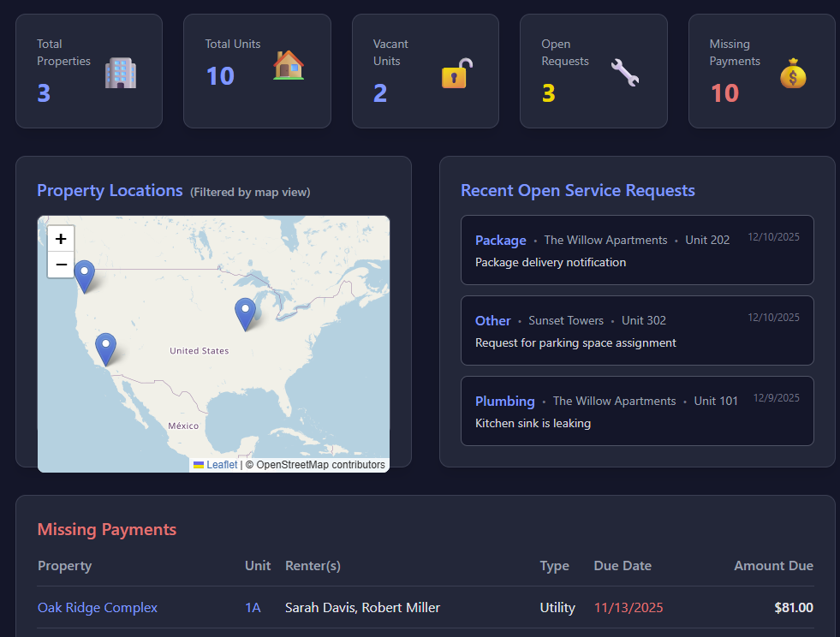840x637 pixels.
Task: Click the Open Requests count of 3
Action: [x=548, y=92]
